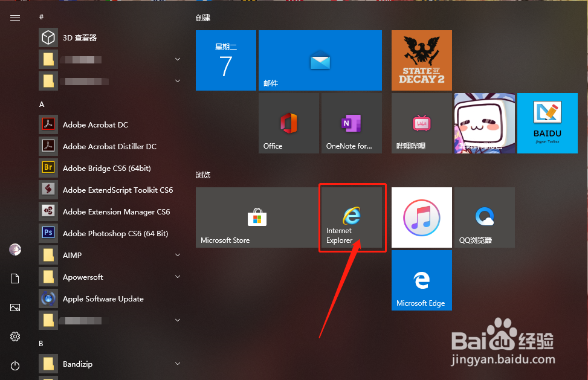Open Adobe ExtendScript Toolkit CS6

point(110,190)
